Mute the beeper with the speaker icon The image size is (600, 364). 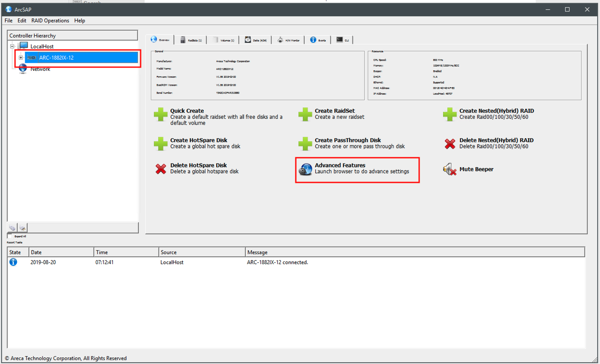point(450,169)
